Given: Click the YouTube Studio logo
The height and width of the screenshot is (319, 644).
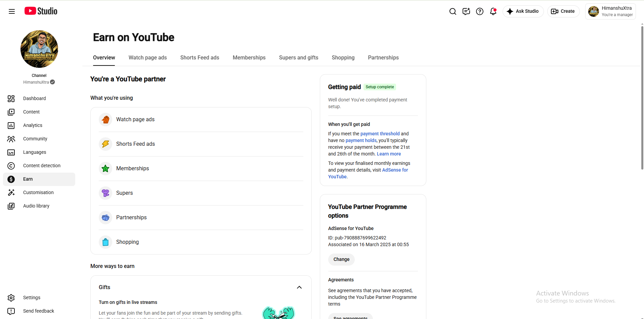Looking at the screenshot, I should point(41,11).
